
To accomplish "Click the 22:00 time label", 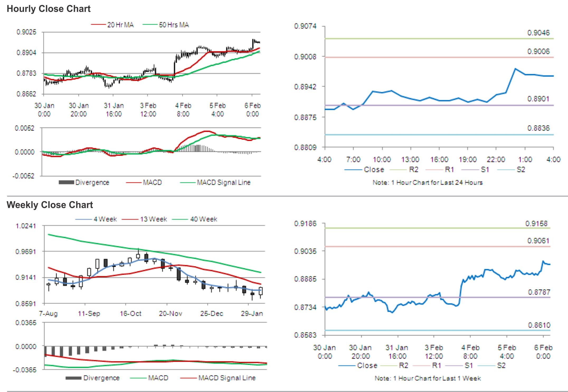I will click(496, 159).
